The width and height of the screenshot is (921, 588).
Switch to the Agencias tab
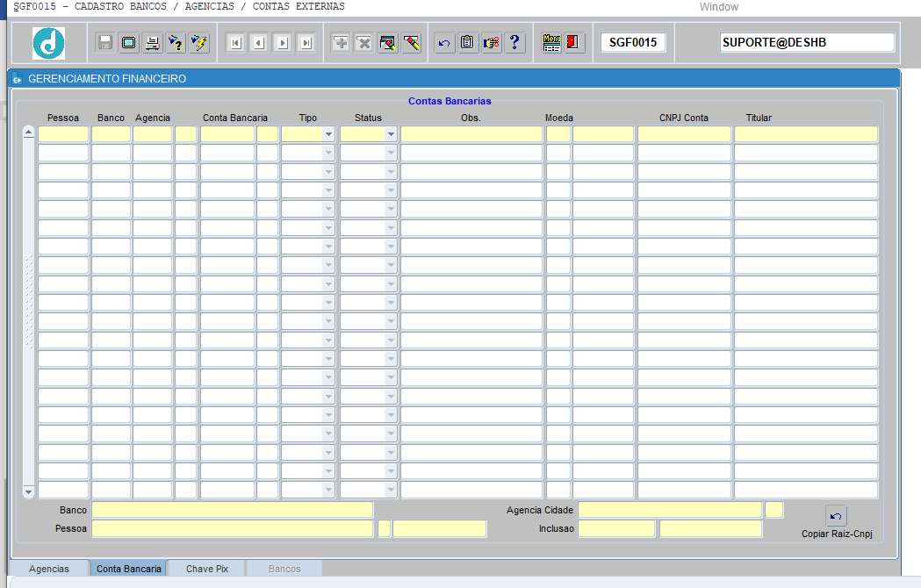tap(49, 569)
